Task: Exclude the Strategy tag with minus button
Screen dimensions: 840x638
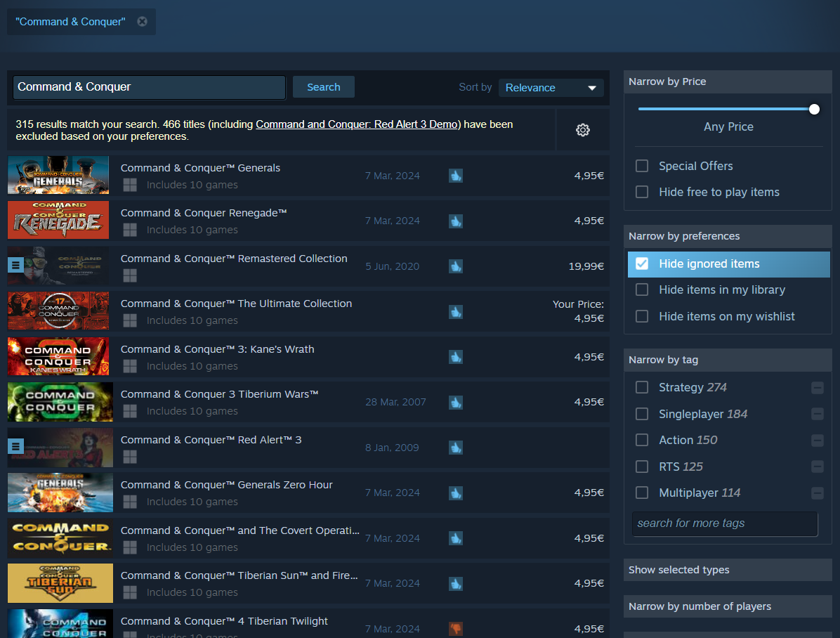Action: [817, 388]
